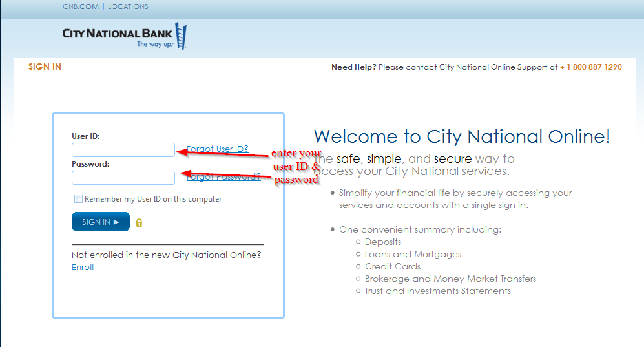
Task: Click Not enrolled in the new City National Online text
Action: click(x=167, y=255)
